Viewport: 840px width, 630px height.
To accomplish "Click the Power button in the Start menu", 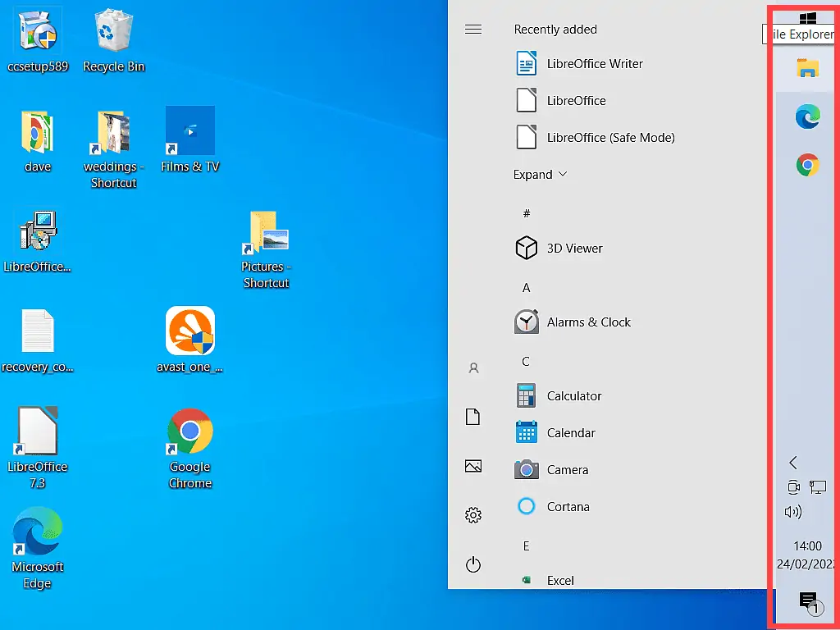I will tap(473, 564).
